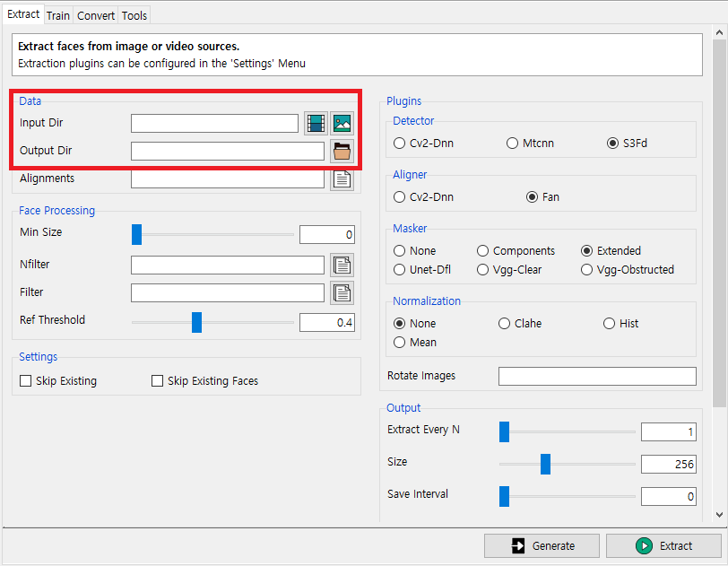
Task: Click the image folder icon for Input Dir
Action: point(342,124)
